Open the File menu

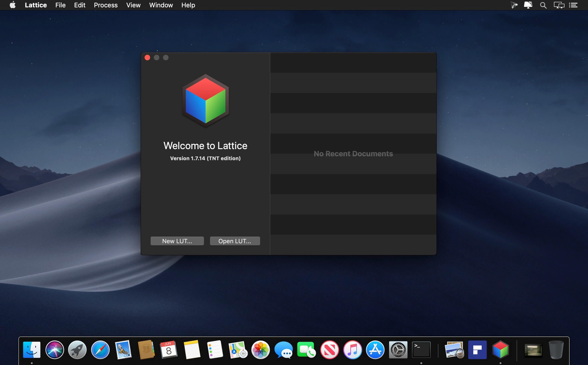(60, 5)
